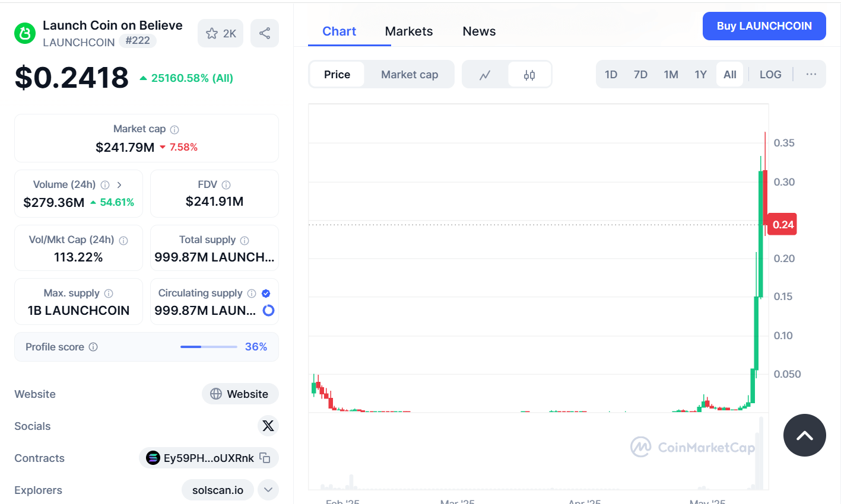This screenshot has width=841, height=504.
Task: Click the Solana chain logo icon
Action: click(153, 458)
